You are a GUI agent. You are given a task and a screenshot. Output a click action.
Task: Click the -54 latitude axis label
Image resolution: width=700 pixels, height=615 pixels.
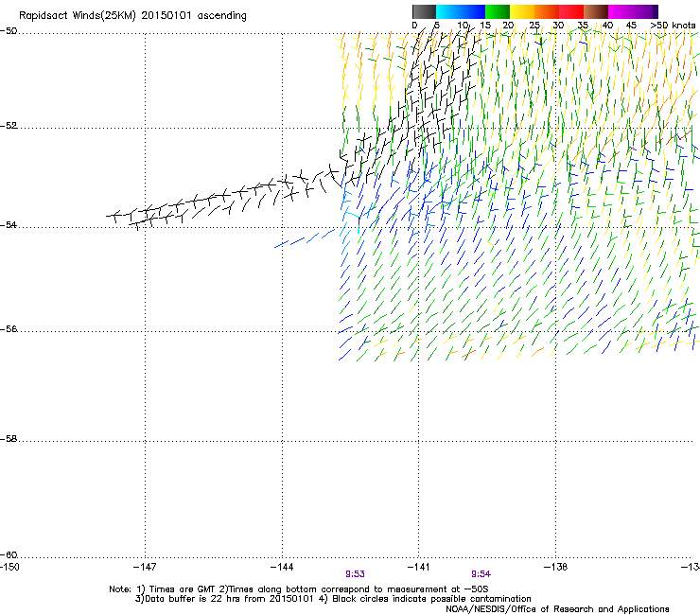[x=9, y=224]
